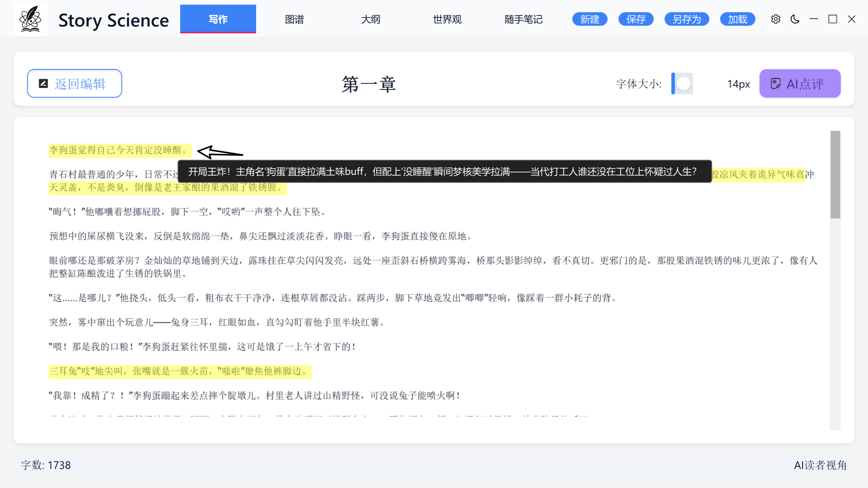The height and width of the screenshot is (488, 868).
Task: Open settings via gear icon
Action: pos(775,19)
